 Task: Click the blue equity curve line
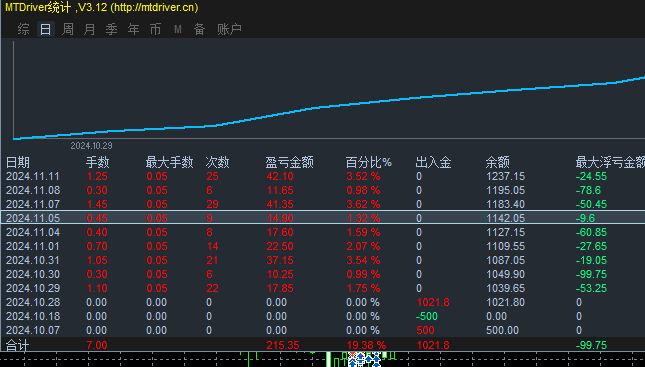(329, 107)
